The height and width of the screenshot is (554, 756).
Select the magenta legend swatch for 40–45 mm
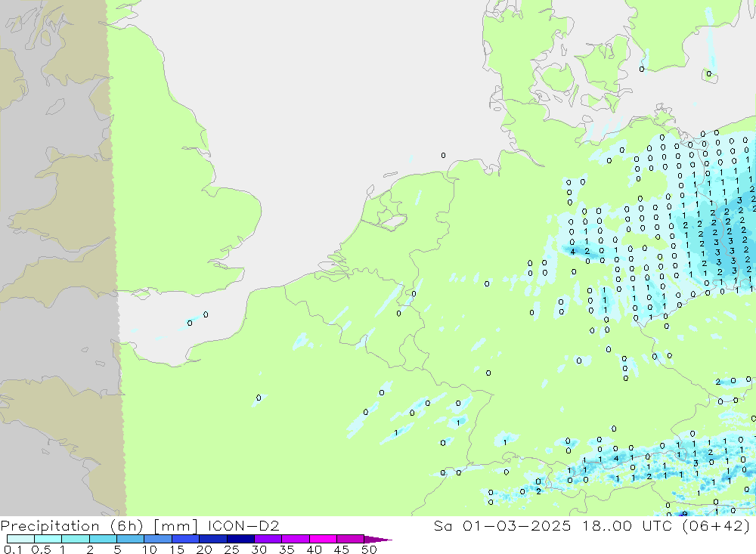pyautogui.click(x=323, y=539)
